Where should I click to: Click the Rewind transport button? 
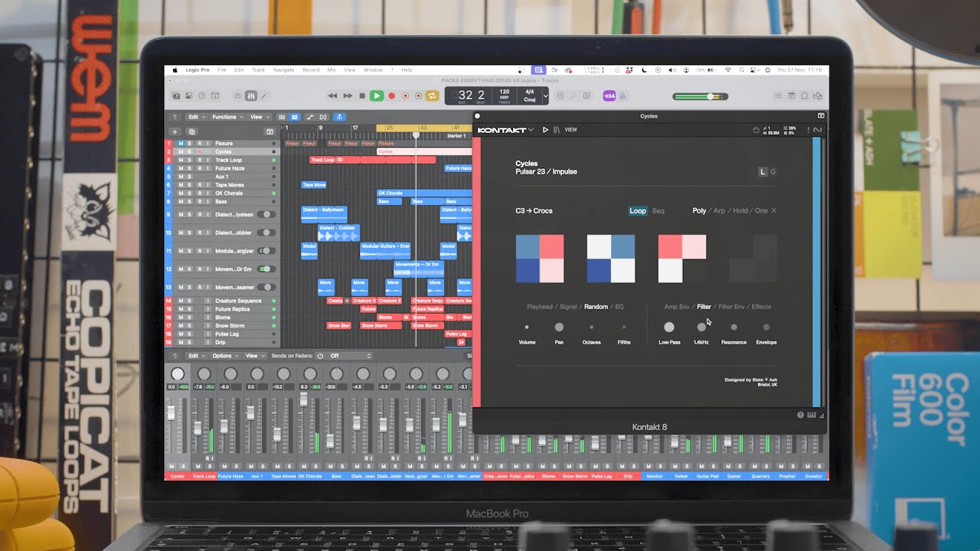click(332, 96)
